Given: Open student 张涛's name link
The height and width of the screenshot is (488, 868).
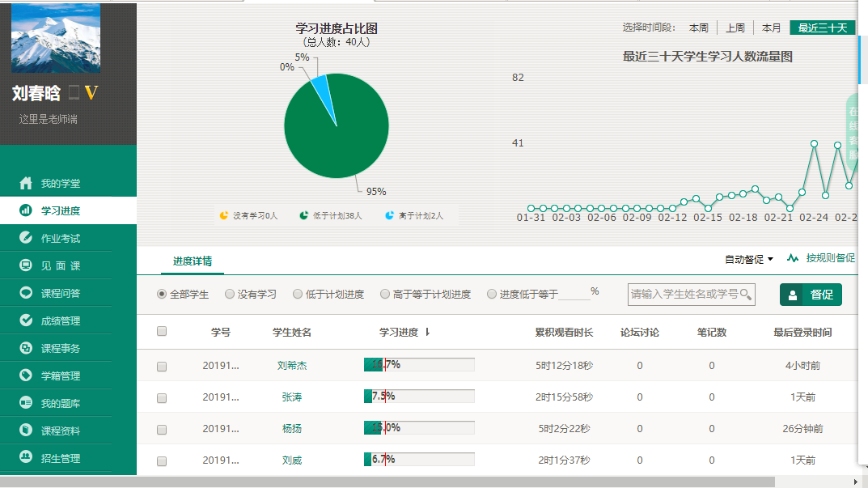Looking at the screenshot, I should coord(292,397).
